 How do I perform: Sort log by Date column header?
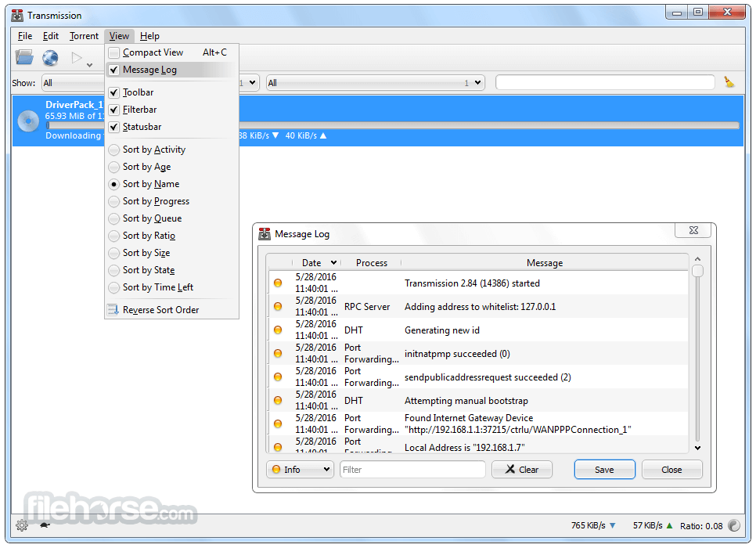coord(317,263)
